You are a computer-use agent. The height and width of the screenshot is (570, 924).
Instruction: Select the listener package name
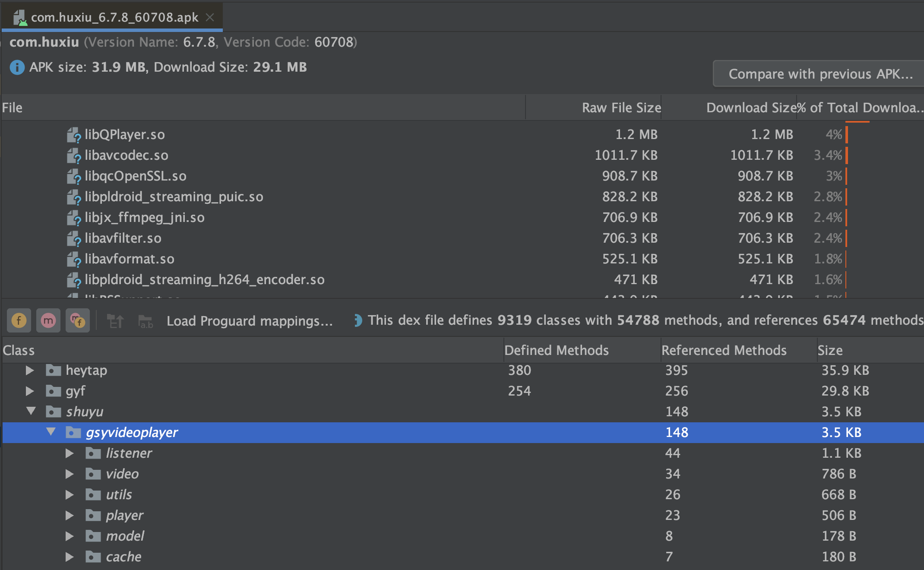pyautogui.click(x=129, y=453)
